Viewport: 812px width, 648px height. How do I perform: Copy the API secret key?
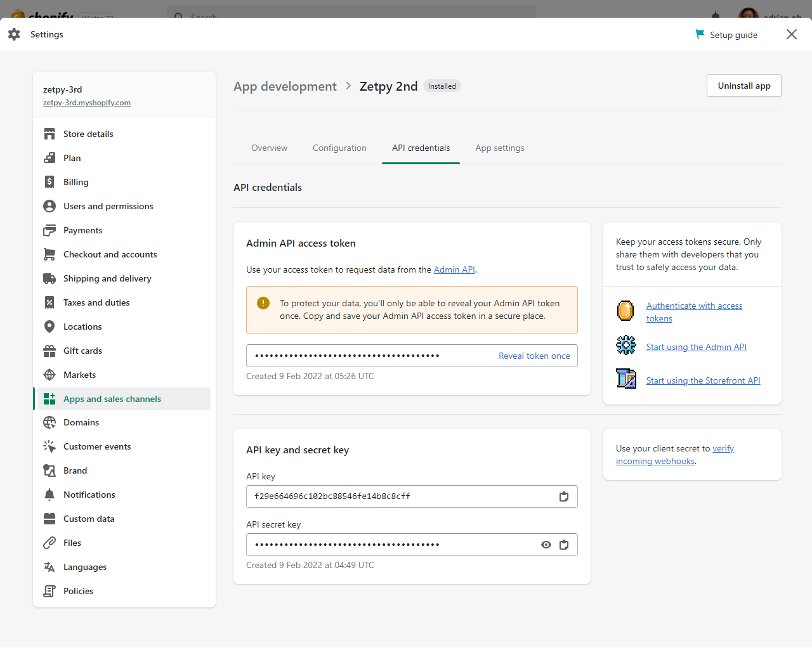(563, 545)
